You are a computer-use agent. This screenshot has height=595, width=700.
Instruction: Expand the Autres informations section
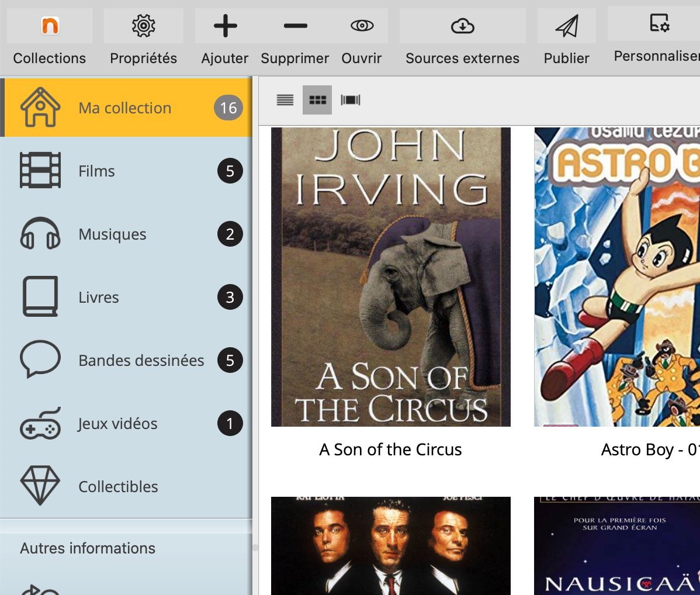[88, 548]
